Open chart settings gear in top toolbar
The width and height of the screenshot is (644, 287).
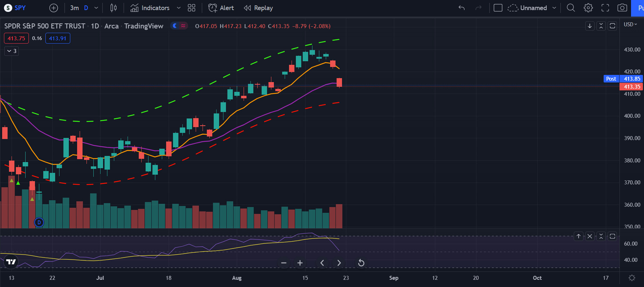(x=588, y=8)
